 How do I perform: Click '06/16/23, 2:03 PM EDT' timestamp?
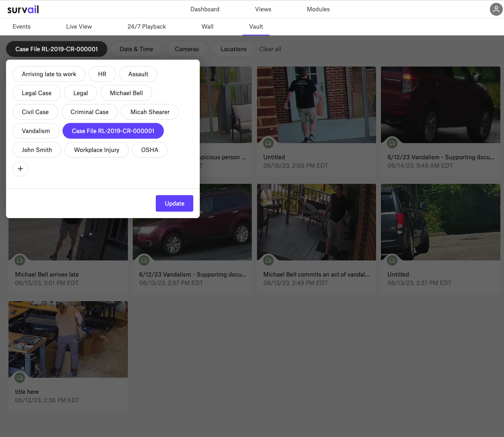click(x=296, y=166)
